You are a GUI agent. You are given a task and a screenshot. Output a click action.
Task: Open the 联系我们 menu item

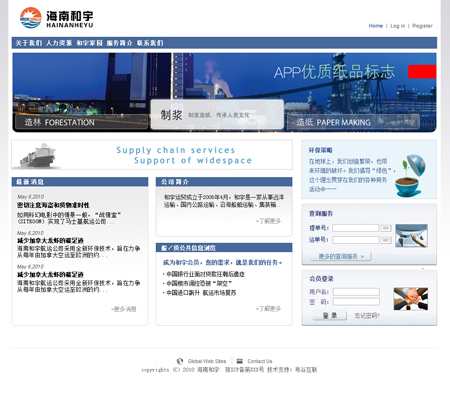click(x=150, y=43)
